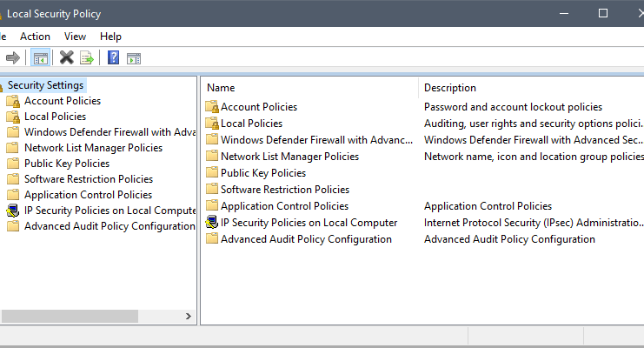Click Software Restriction Policies icon in list pane
This screenshot has height=348, width=644.
(212, 189)
